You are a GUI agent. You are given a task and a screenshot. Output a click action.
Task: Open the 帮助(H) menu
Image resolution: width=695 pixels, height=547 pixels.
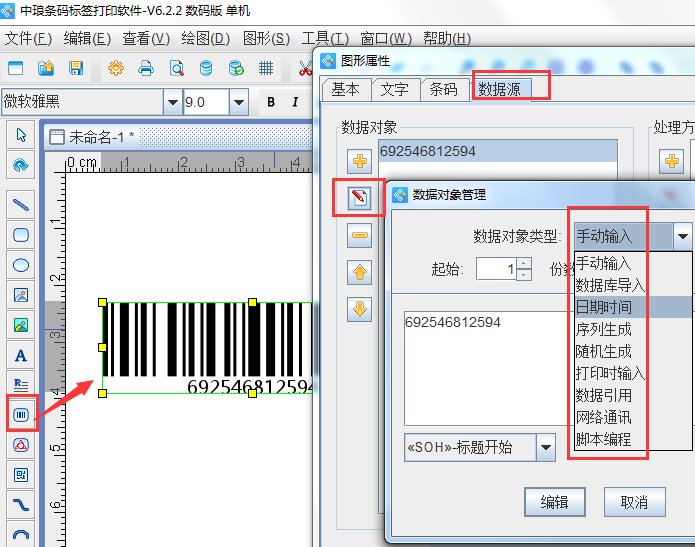point(447,39)
